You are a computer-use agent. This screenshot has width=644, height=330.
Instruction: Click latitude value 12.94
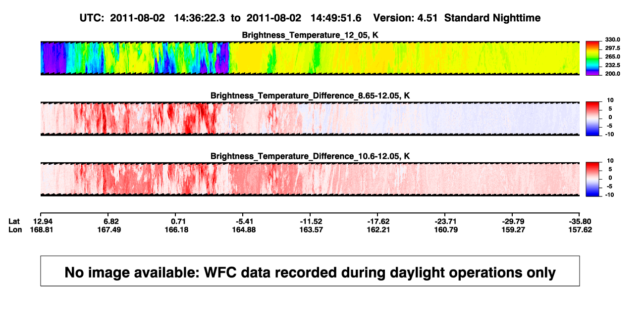[43, 221]
